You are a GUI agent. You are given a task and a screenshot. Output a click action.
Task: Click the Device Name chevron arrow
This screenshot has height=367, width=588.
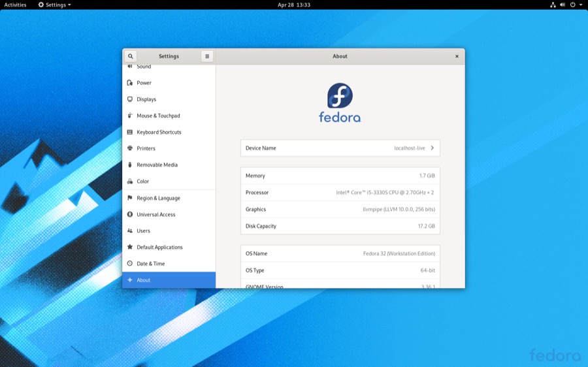point(433,148)
